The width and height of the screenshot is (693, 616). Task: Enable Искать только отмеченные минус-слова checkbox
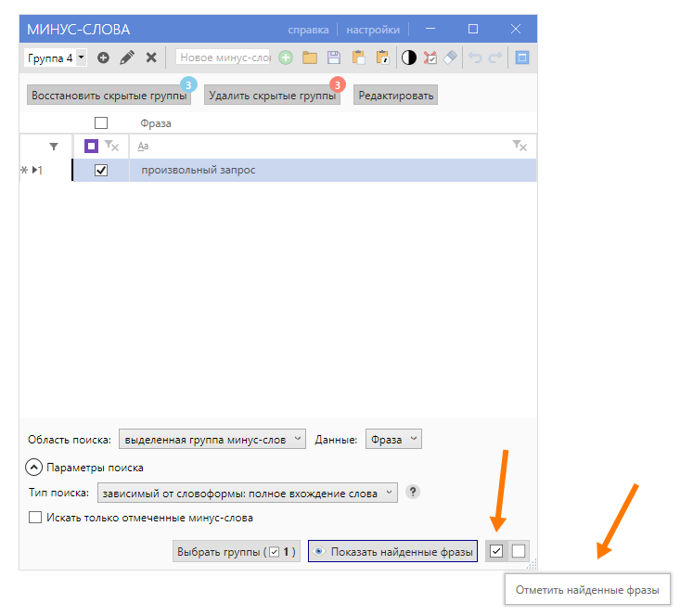click(x=35, y=518)
